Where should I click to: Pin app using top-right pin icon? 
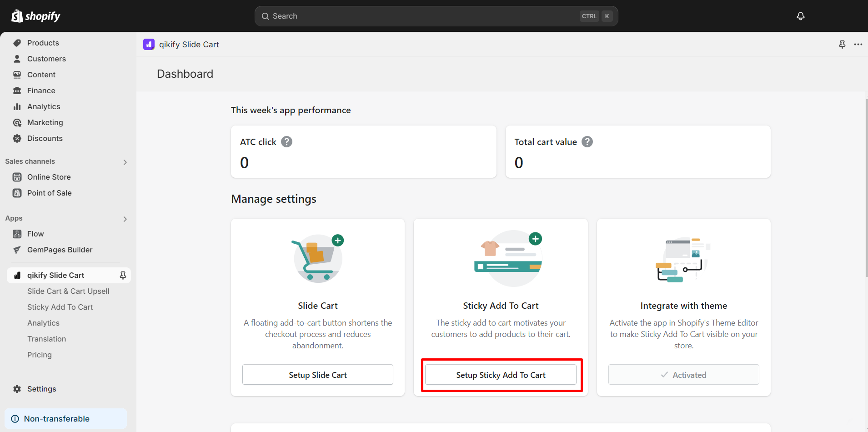click(842, 44)
